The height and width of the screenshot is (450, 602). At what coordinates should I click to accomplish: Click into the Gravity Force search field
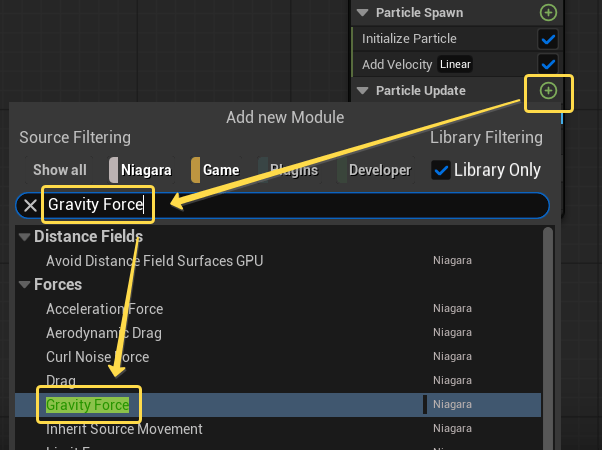tap(282, 205)
